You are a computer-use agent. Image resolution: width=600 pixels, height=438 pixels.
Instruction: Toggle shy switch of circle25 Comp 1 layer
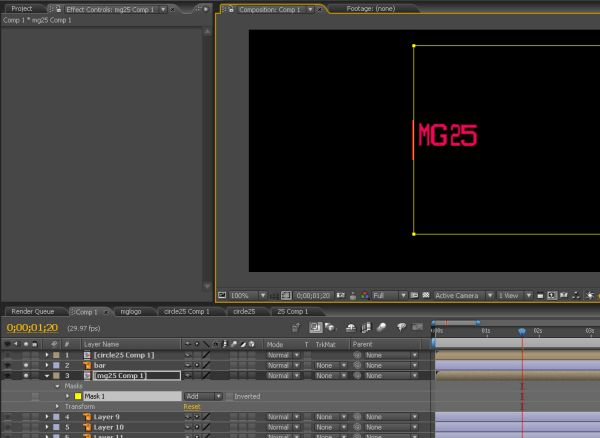click(188, 355)
